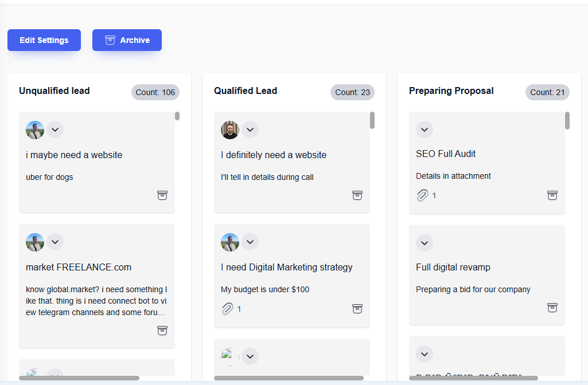Expand dropdown on 'I definitely need a website' card
This screenshot has height=385, width=588.
[x=250, y=129]
